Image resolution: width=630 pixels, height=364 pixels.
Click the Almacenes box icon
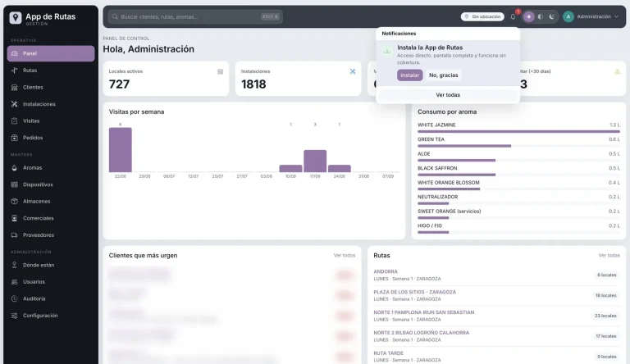(x=15, y=202)
